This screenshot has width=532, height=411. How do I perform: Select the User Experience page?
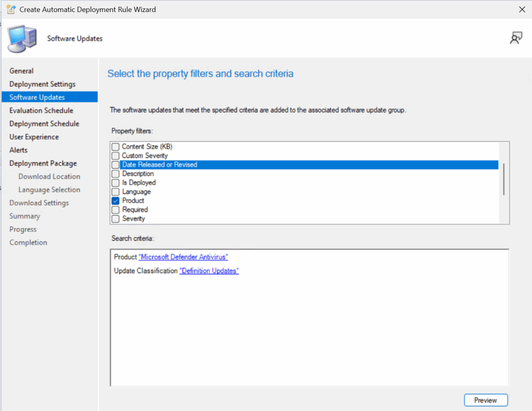(x=34, y=137)
